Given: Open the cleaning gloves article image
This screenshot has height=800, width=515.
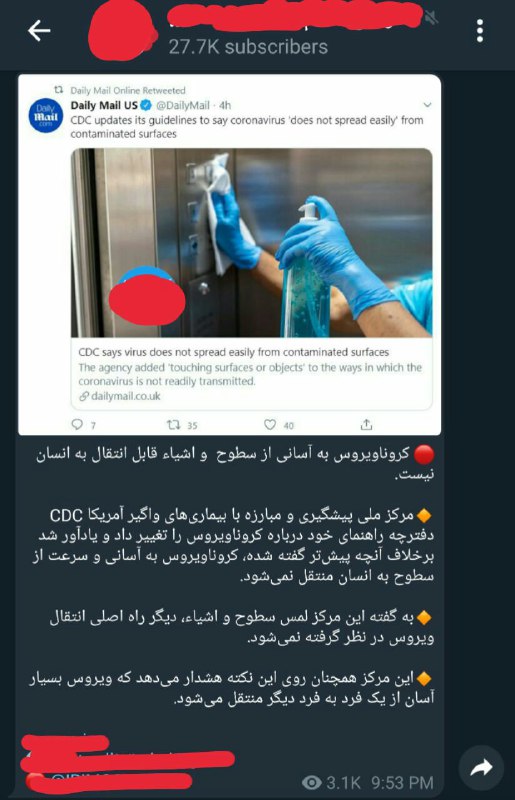Looking at the screenshot, I should point(252,243).
